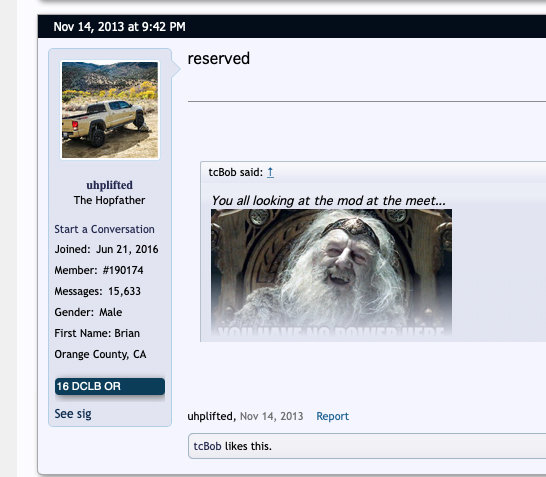Click the 'Member: #190174' line
Screen dimensions: 546x477
point(99,270)
